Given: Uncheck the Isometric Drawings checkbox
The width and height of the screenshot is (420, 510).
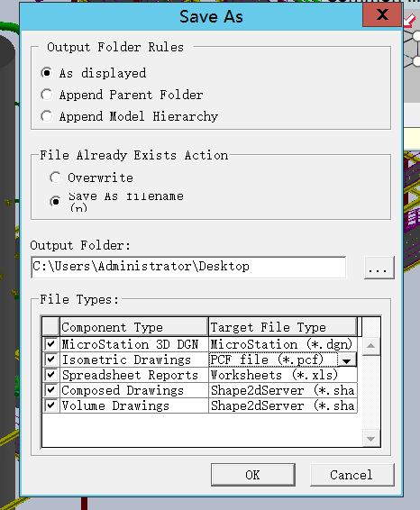Looking at the screenshot, I should [50, 360].
